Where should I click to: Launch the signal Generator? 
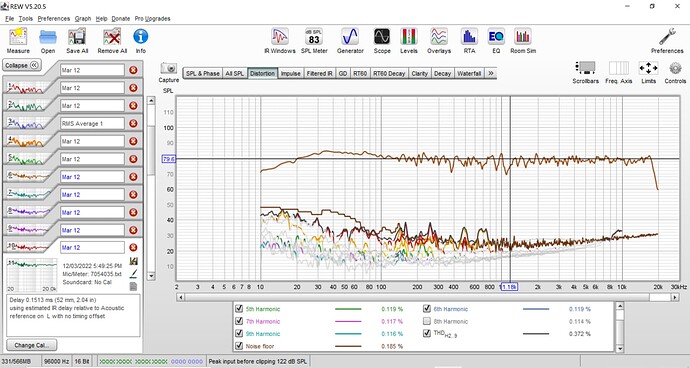[350, 37]
